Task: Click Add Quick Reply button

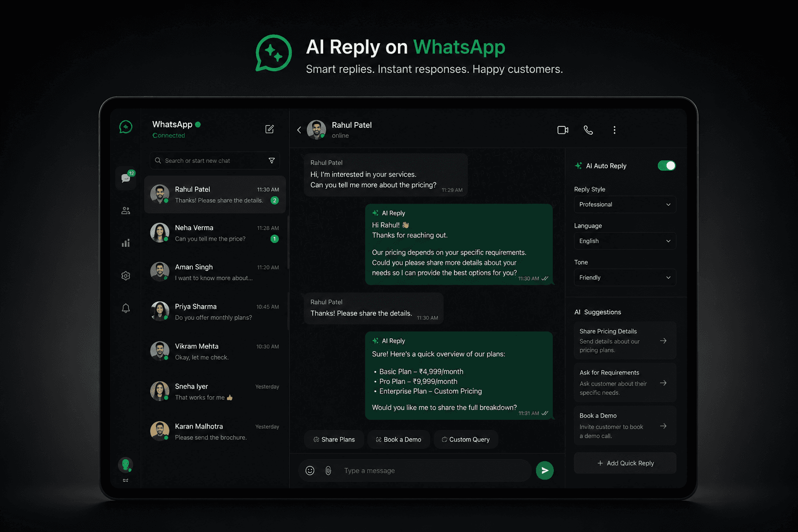Action: pyautogui.click(x=625, y=463)
